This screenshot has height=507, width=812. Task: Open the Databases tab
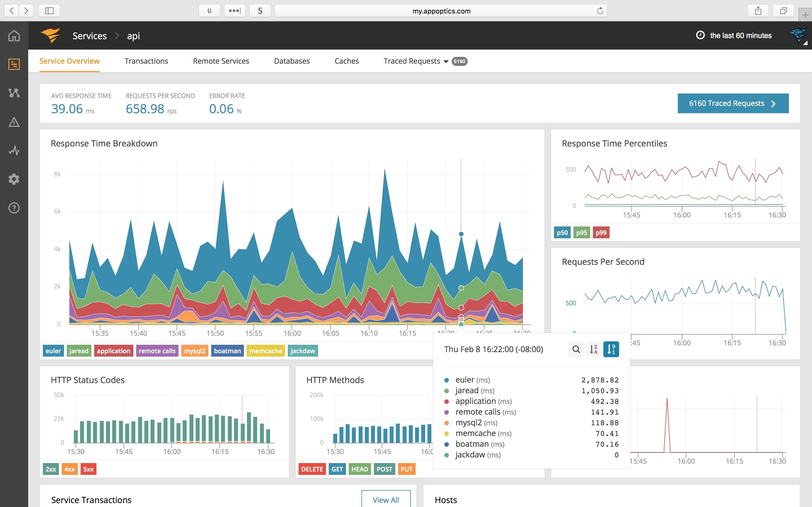pyautogui.click(x=292, y=61)
